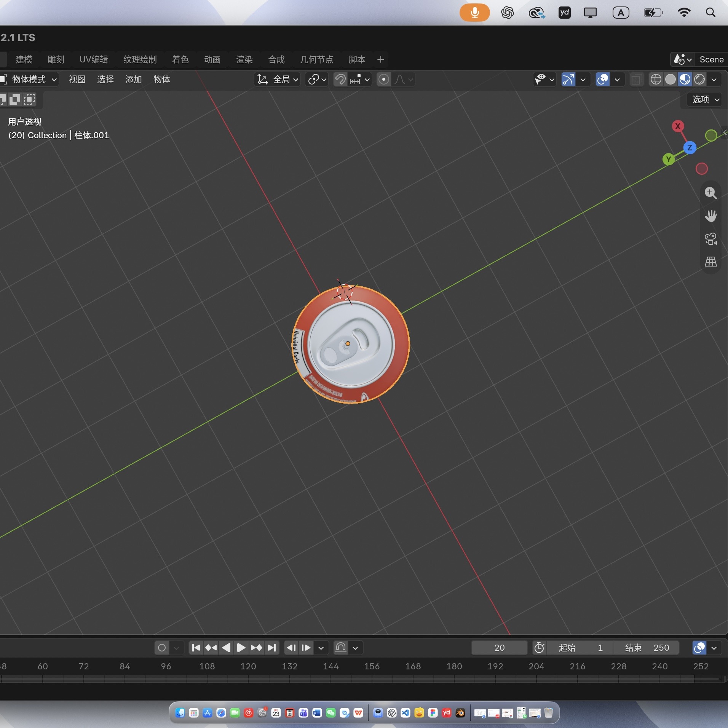Click the Scene name field
This screenshot has height=728, width=728.
pyautogui.click(x=711, y=59)
